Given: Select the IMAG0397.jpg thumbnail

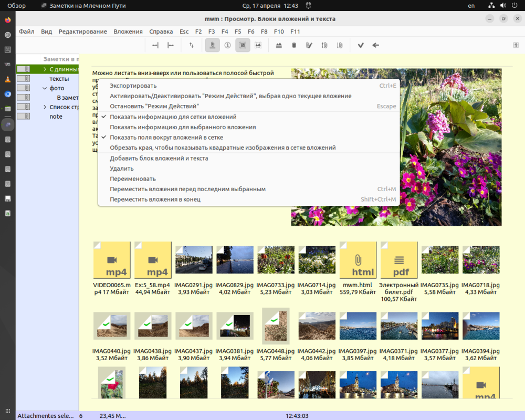Looking at the screenshot, I should 358,326.
